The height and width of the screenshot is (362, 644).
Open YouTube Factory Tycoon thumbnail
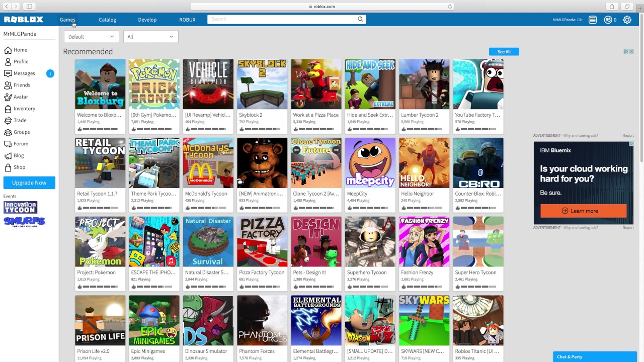pyautogui.click(x=478, y=84)
